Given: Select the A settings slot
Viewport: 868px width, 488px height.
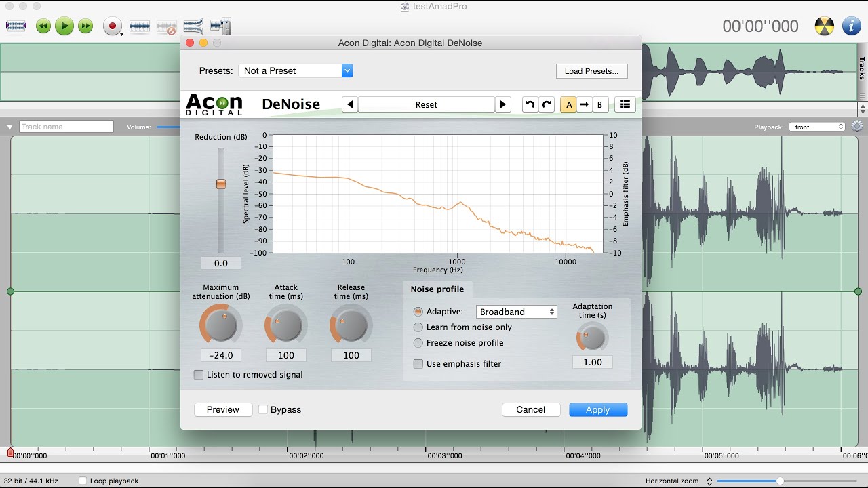Looking at the screenshot, I should (x=568, y=104).
